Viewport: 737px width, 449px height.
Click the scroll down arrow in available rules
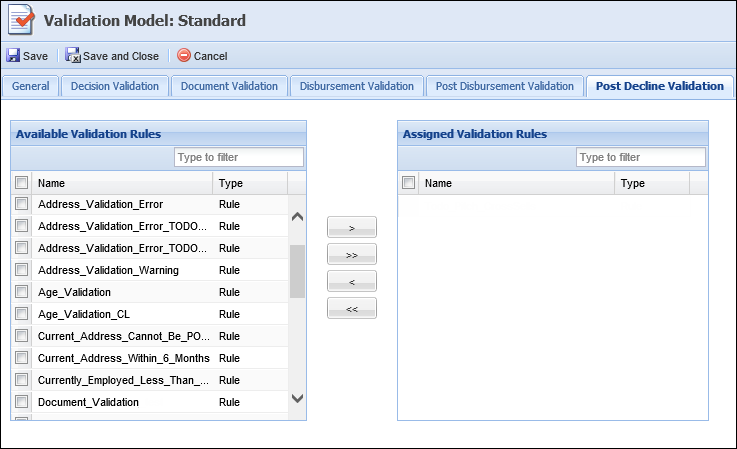pyautogui.click(x=298, y=398)
